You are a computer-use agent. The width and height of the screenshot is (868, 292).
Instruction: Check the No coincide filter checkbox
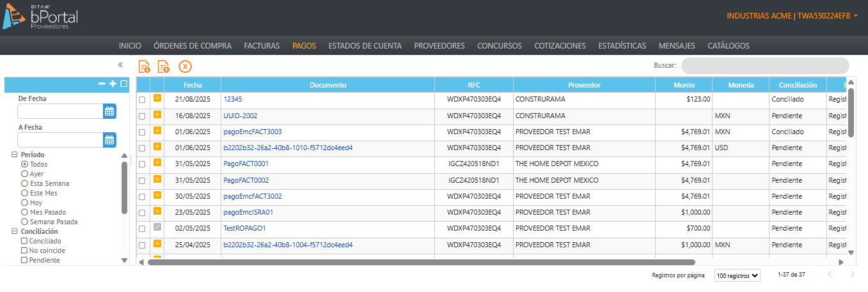[24, 250]
